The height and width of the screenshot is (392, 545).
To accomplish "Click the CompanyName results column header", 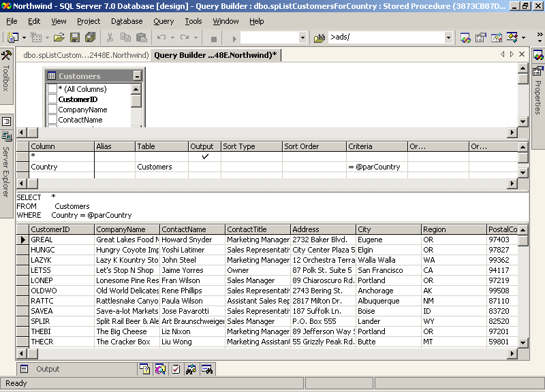I will click(127, 229).
